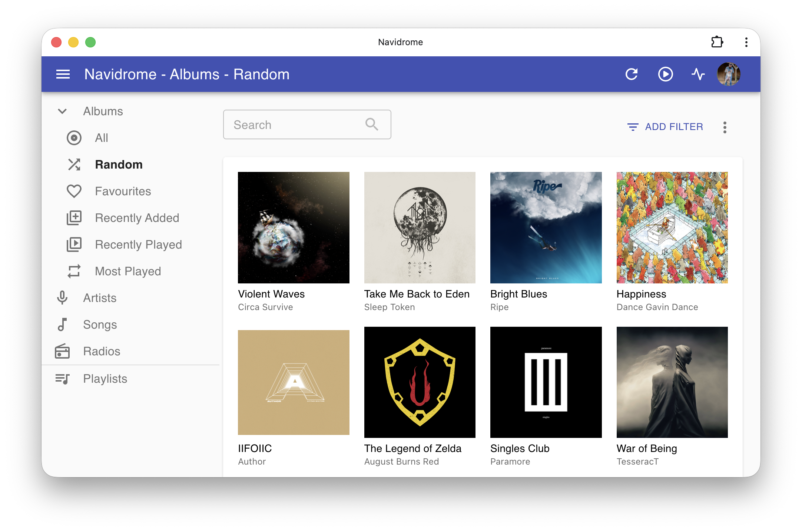Click the microphone icon beside Artists
This screenshot has width=802, height=532.
tap(62, 298)
